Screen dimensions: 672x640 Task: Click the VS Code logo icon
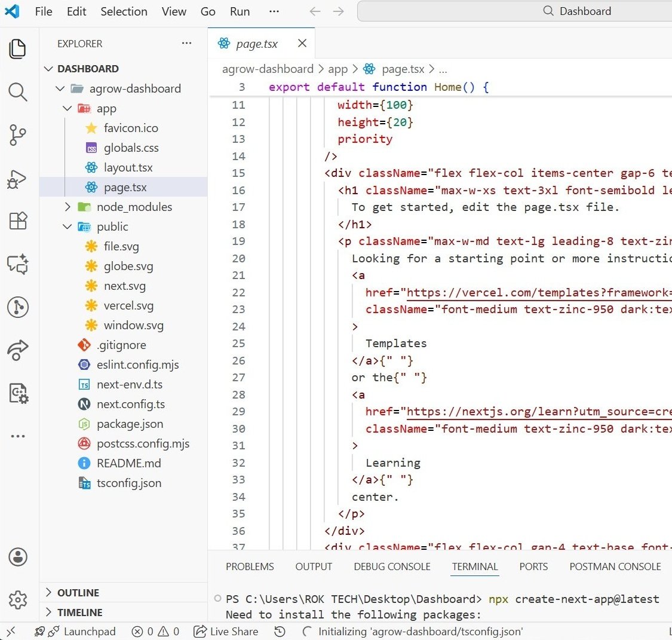pyautogui.click(x=12, y=11)
